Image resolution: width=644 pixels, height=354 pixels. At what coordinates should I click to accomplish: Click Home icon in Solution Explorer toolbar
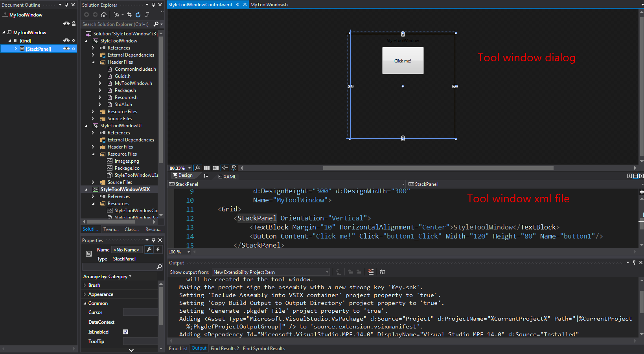104,15
